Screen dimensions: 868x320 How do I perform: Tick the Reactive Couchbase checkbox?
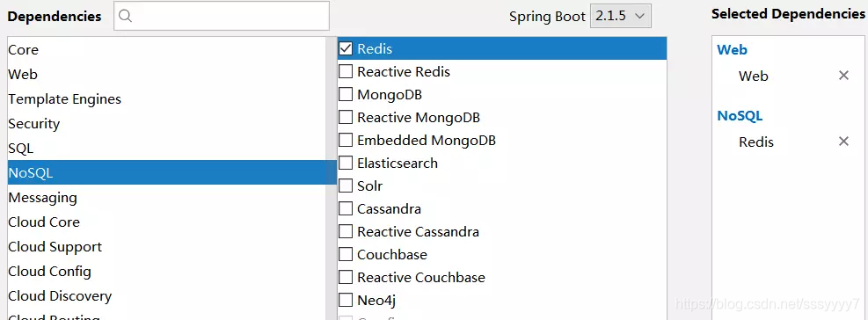click(x=346, y=278)
